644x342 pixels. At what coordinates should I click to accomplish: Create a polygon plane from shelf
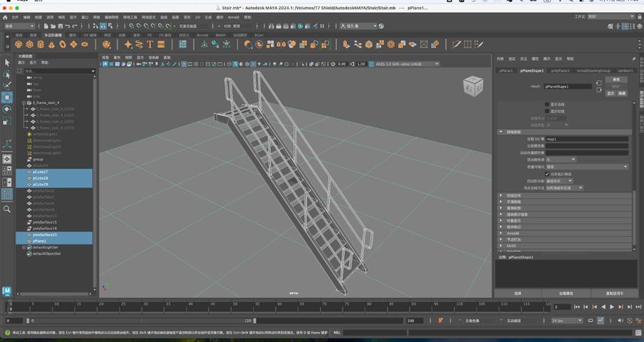pos(73,44)
